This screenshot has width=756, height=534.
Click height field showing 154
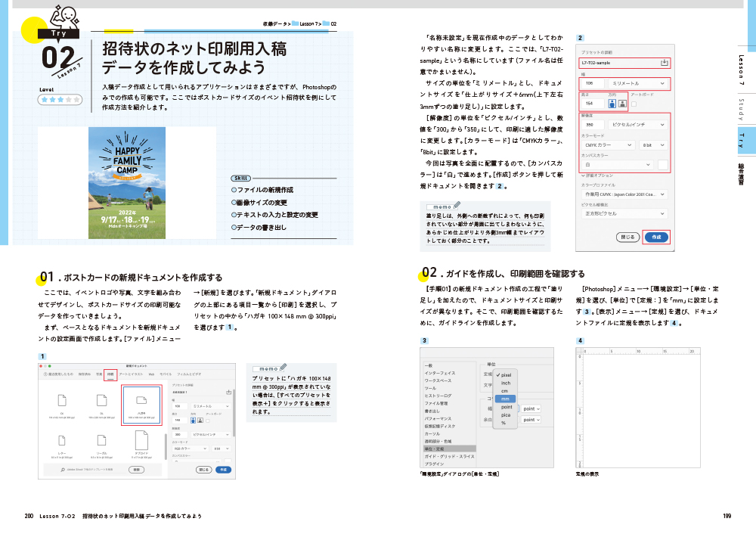pyautogui.click(x=593, y=104)
